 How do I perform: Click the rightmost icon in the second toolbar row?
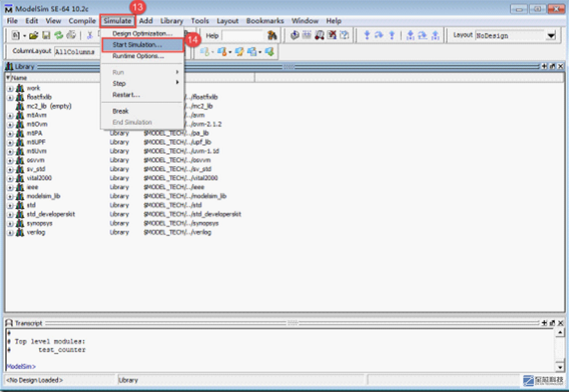[x=269, y=51]
